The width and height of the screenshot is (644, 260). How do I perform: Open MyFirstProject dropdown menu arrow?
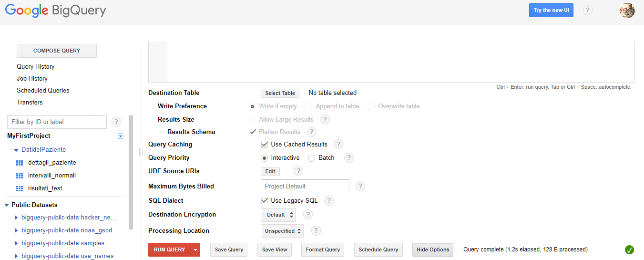(x=121, y=136)
